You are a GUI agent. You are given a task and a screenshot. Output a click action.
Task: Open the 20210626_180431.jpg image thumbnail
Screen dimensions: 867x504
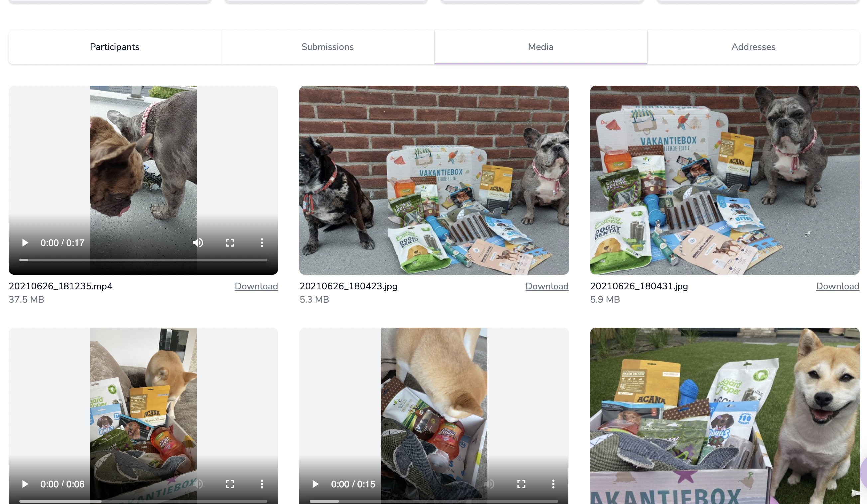tap(725, 179)
